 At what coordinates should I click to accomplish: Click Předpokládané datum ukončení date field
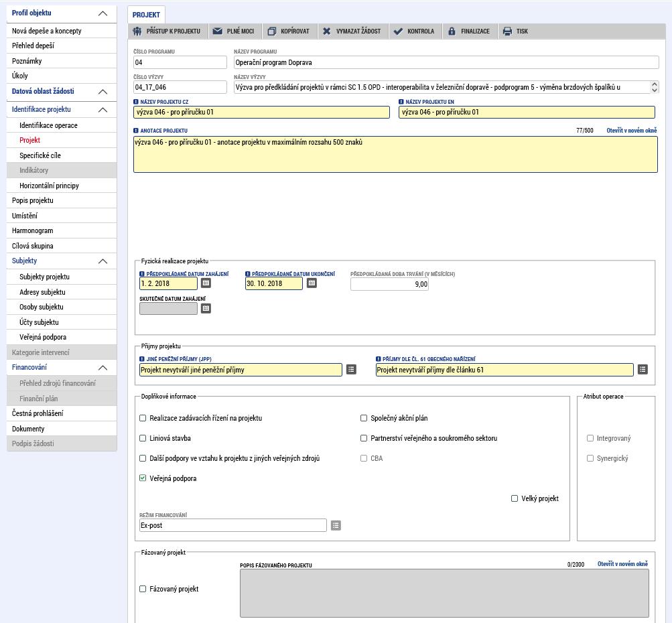click(274, 283)
